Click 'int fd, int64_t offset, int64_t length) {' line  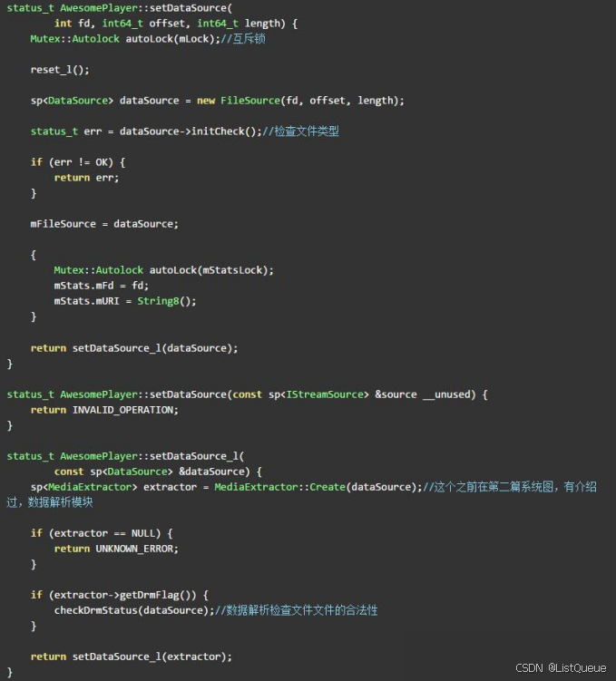point(176,24)
